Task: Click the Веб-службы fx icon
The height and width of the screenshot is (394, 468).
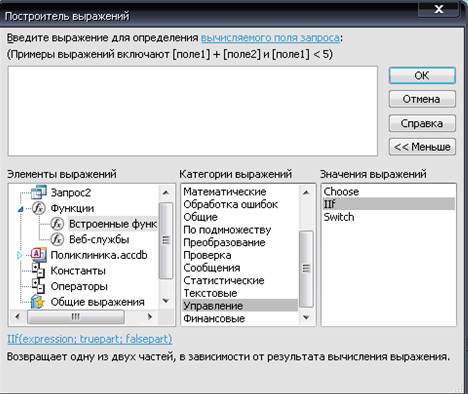Action: pyautogui.click(x=57, y=239)
